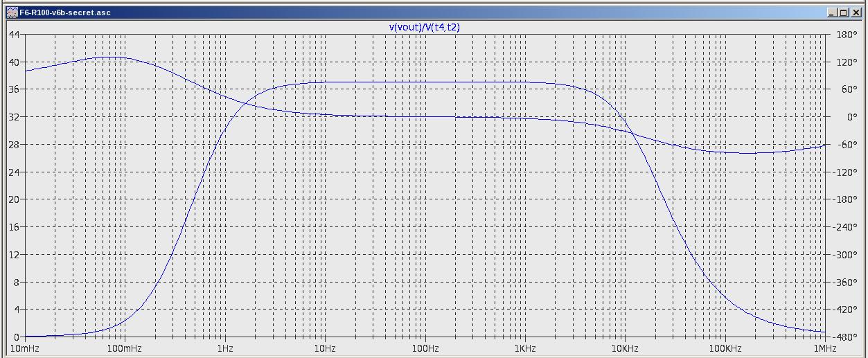The height and width of the screenshot is (358, 868).
Task: Click the 10mHz frequency axis label
Action: 25,348
